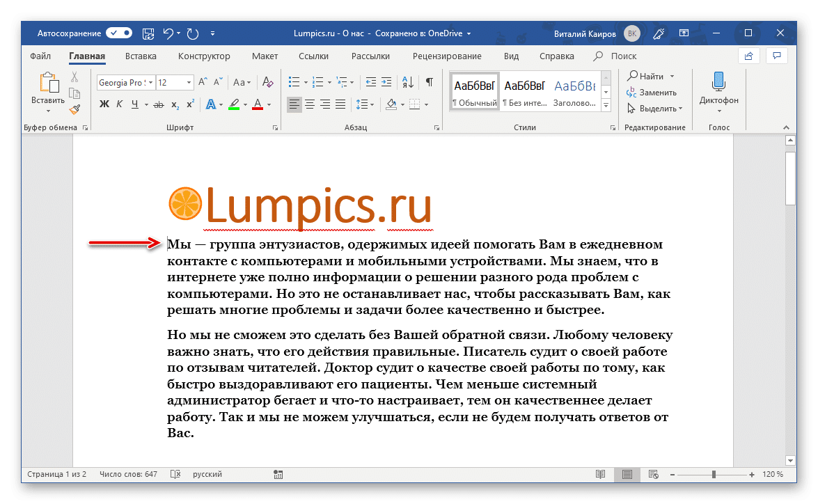Click the Cut scissors icon

click(74, 77)
